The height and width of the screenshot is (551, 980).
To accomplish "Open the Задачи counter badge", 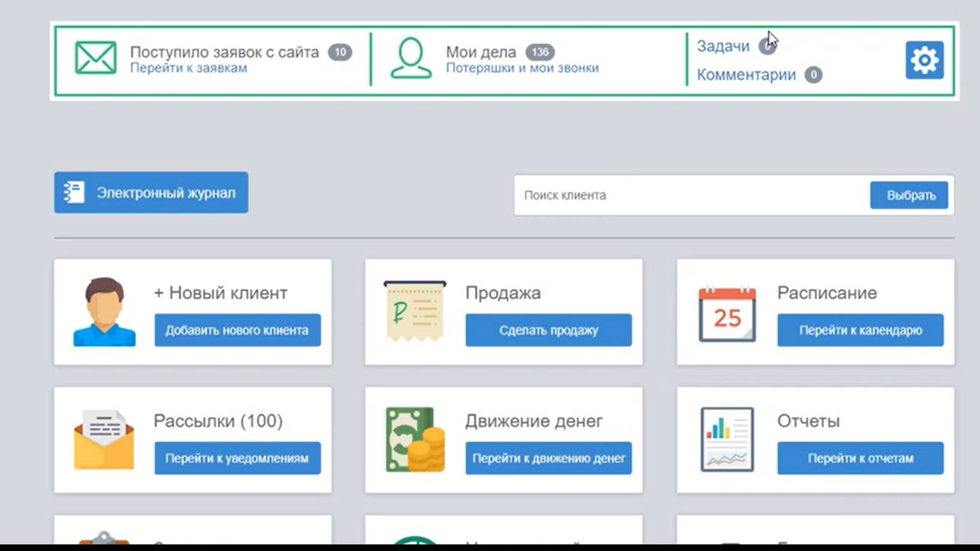I will point(768,46).
